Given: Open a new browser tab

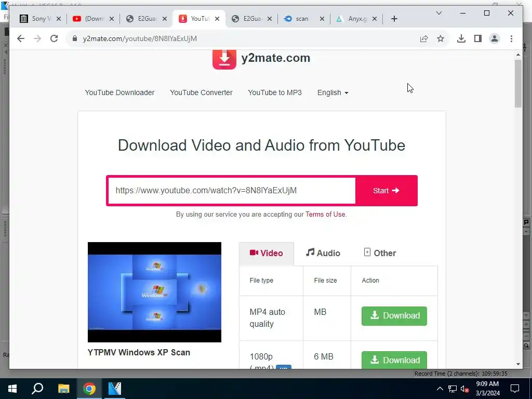Looking at the screenshot, I should click(x=394, y=19).
